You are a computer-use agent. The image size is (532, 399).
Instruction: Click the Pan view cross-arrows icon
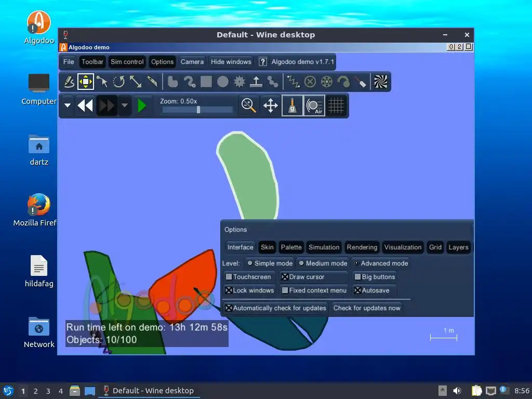coord(270,105)
